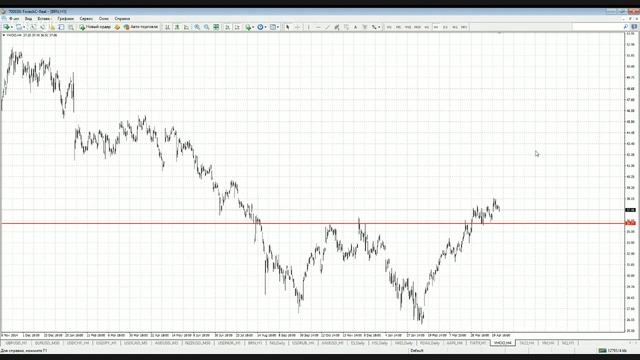Toggle chart Auto Scroll icon
This screenshot has height=360, width=640.
(228, 27)
